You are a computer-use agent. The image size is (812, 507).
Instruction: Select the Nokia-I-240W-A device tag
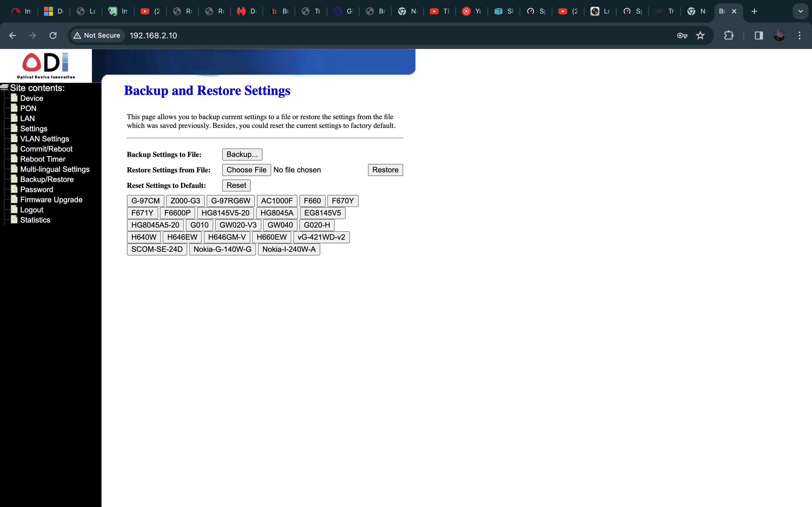click(289, 249)
